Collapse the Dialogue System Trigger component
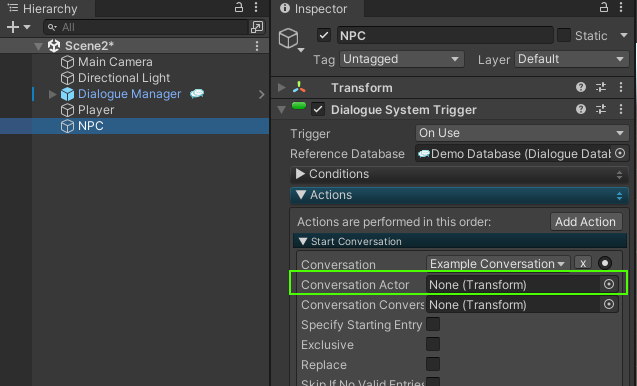The height and width of the screenshot is (386, 637). tap(281, 110)
